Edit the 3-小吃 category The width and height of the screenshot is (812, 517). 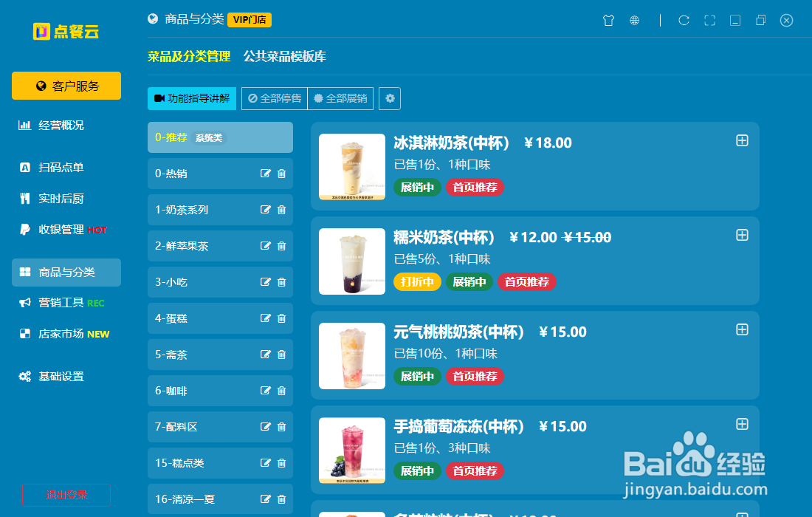265,282
